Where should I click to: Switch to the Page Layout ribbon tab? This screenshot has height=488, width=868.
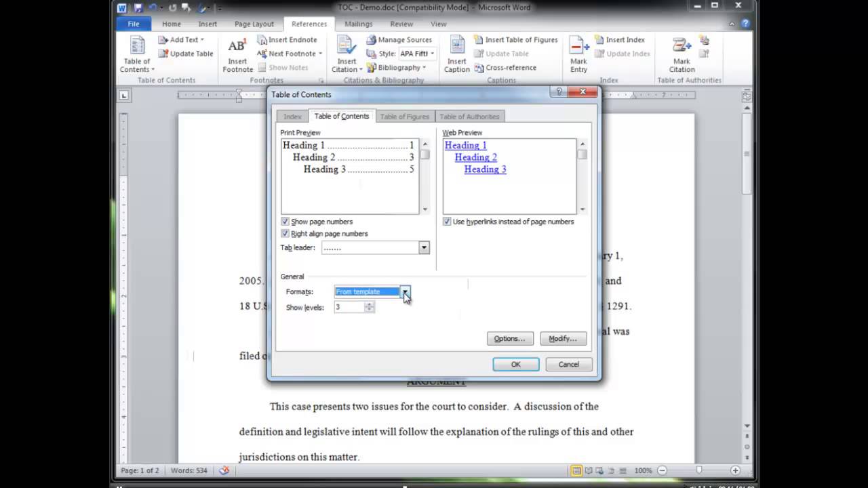click(254, 24)
